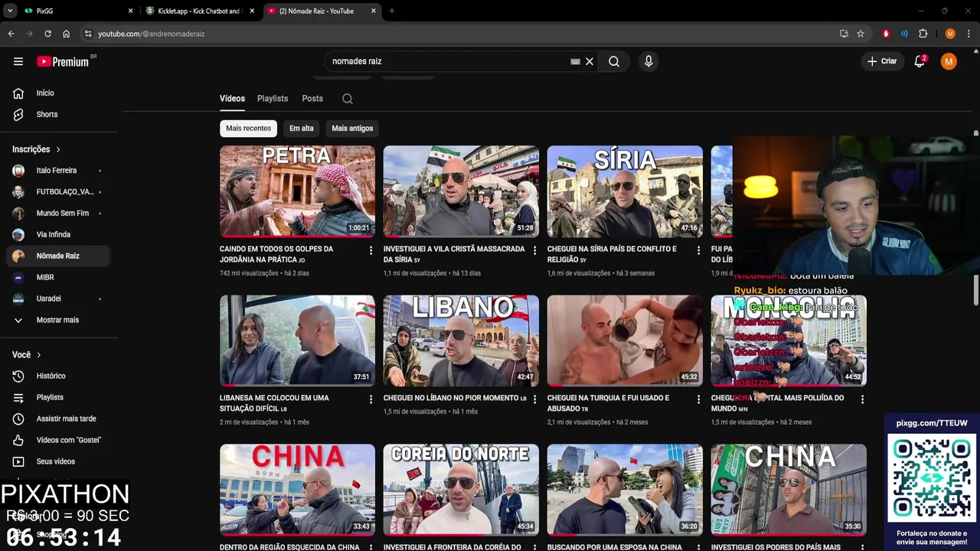Switch to PixGG browser tab

click(77, 11)
